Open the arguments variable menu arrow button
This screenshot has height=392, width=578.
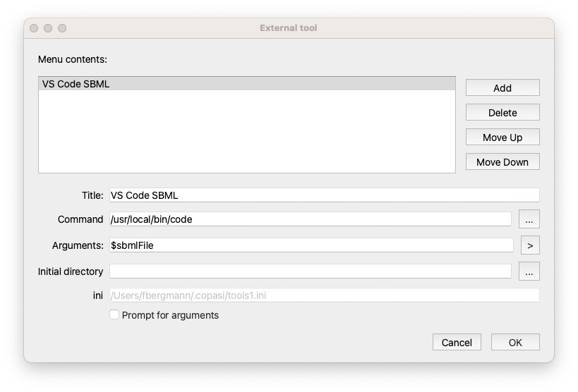click(x=530, y=245)
